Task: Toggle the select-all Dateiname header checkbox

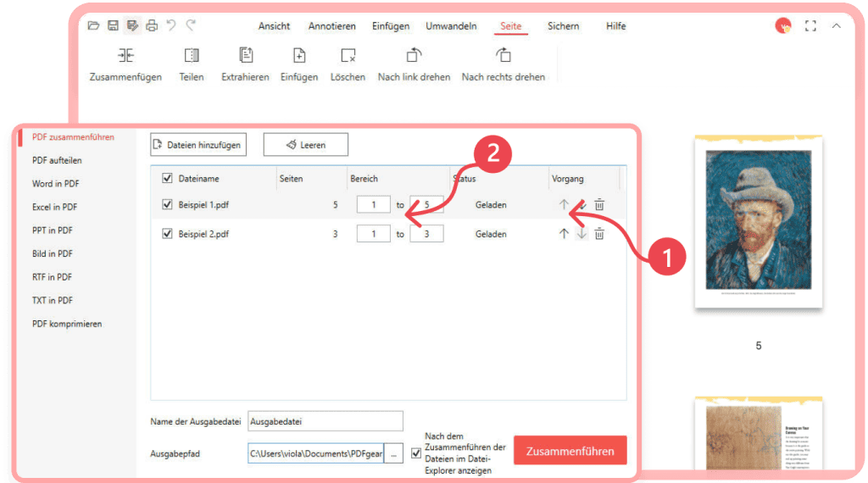Action: pos(167,178)
